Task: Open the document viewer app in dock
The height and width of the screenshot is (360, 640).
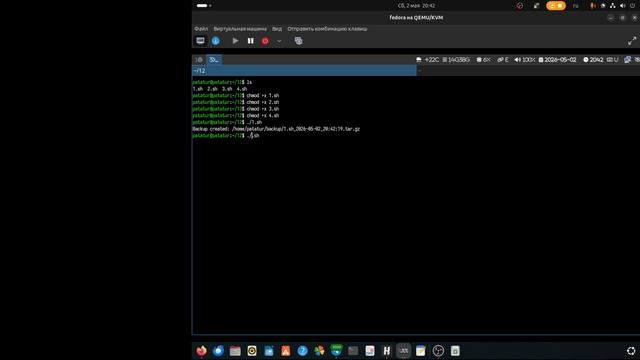Action: coord(370,351)
